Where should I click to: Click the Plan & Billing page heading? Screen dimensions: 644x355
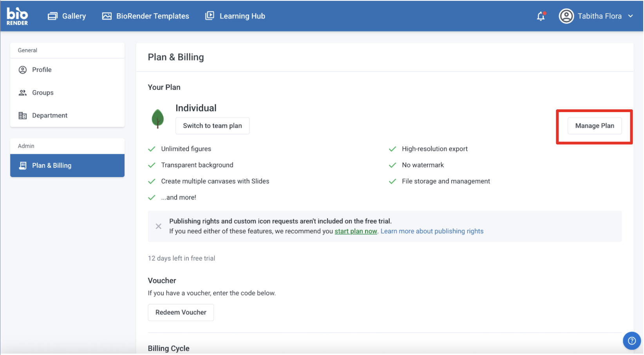coord(176,57)
